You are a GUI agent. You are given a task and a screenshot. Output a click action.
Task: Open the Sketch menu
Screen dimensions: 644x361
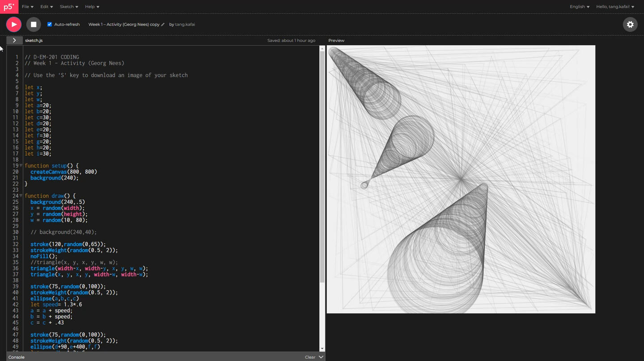(x=69, y=7)
